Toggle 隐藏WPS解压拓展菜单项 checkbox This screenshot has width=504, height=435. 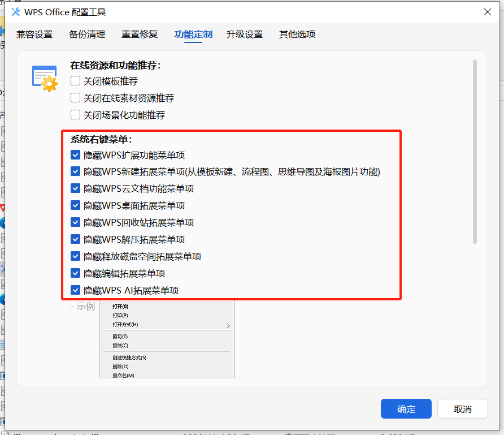[75, 239]
